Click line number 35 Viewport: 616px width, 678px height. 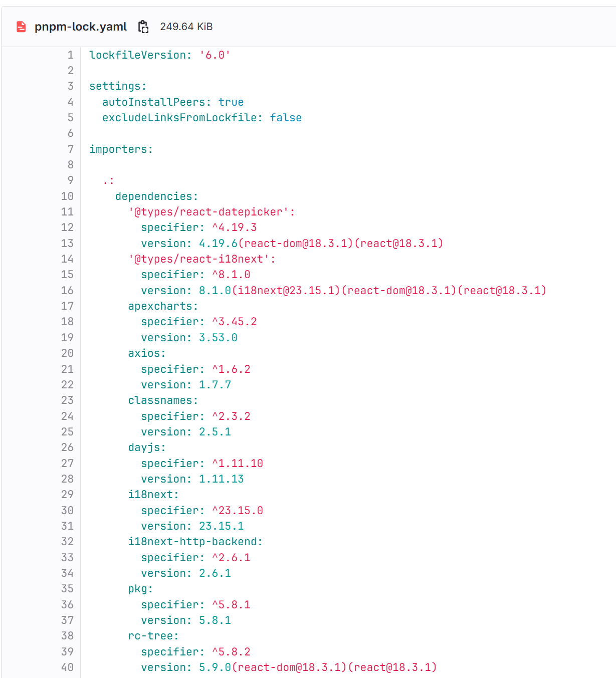coord(68,588)
